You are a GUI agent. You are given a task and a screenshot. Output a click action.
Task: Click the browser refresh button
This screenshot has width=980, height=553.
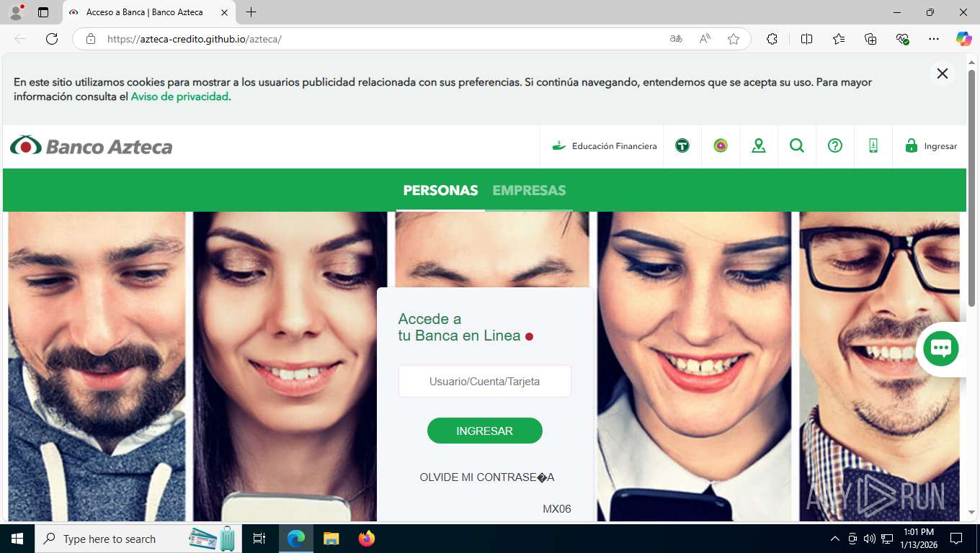pos(52,39)
